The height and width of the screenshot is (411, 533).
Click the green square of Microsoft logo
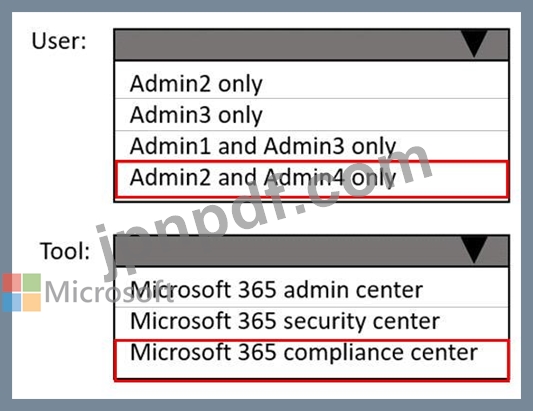(32, 282)
